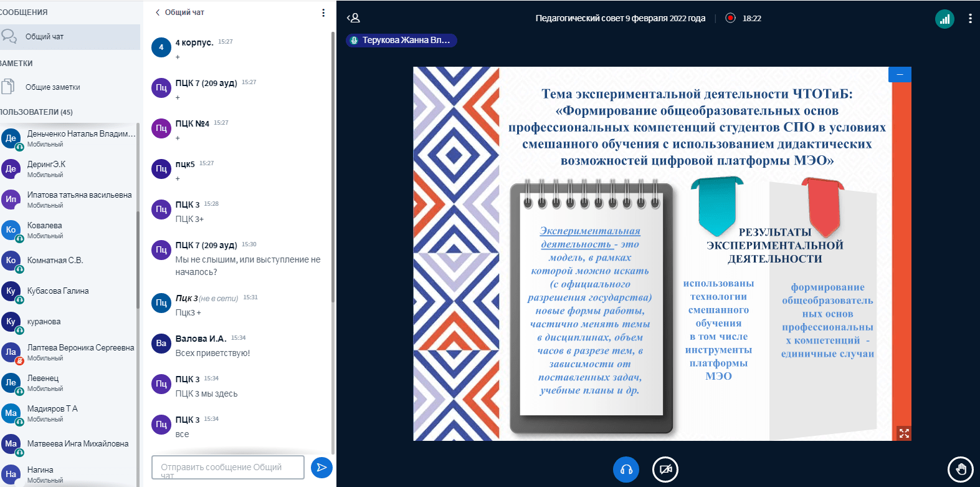Viewport: 980px width, 487px height.
Task: Open the main options three-dot menu
Action: point(970,19)
